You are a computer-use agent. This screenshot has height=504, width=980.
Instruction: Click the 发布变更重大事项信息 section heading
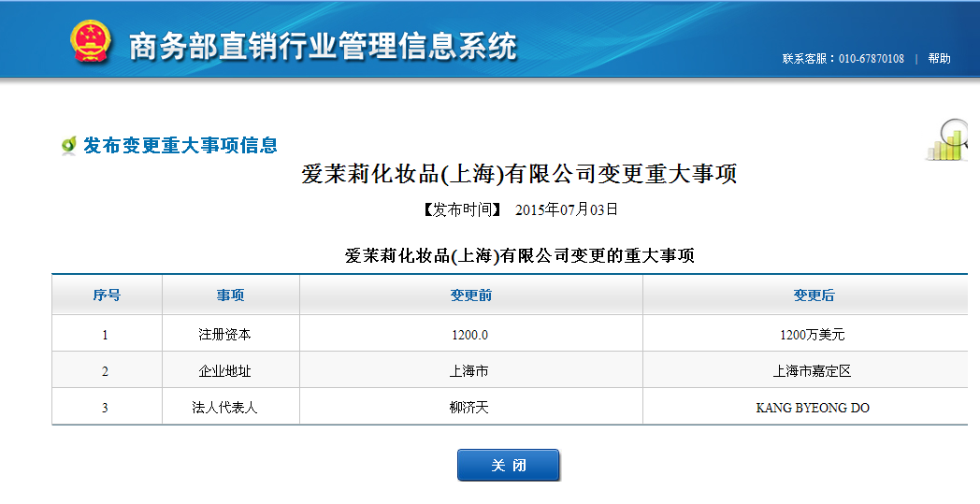pos(180,146)
